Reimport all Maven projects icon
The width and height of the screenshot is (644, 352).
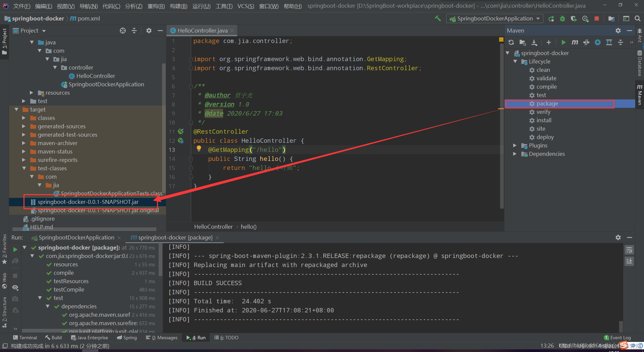[511, 42]
